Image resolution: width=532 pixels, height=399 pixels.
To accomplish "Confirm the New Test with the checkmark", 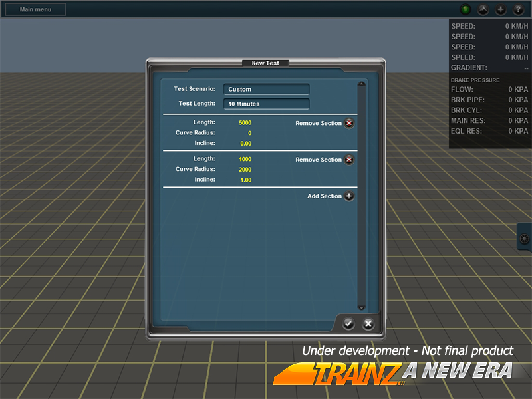I will click(348, 323).
